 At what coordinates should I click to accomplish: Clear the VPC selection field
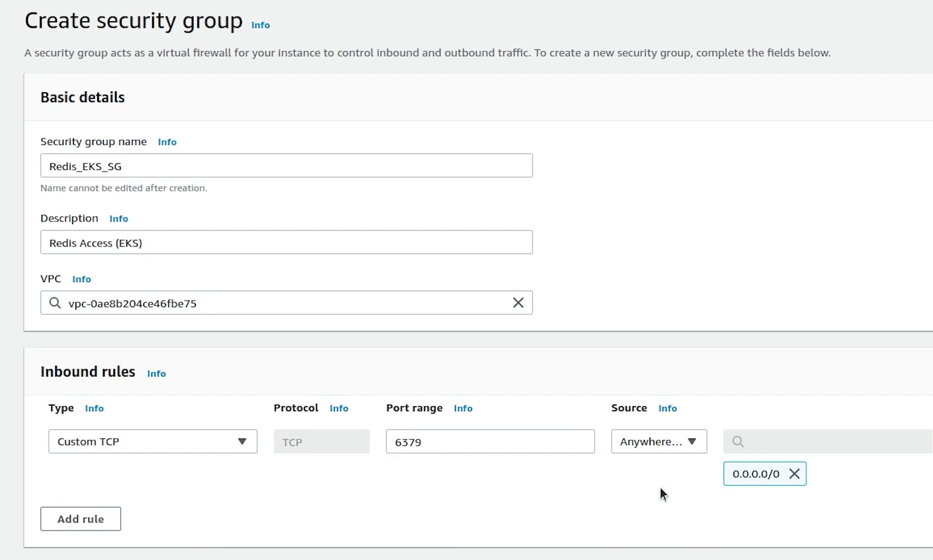[x=518, y=303]
